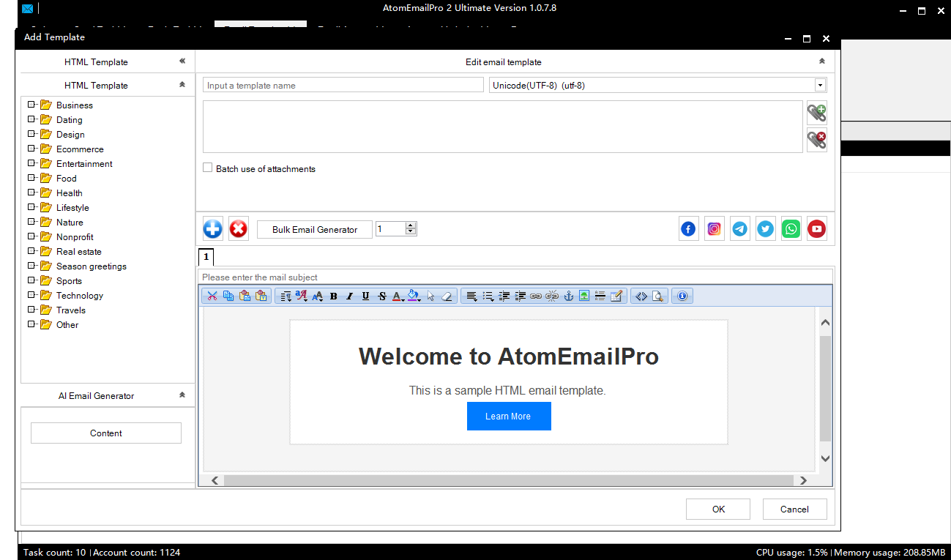Select the Travels template category
Image resolution: width=951 pixels, height=560 pixels.
point(71,310)
